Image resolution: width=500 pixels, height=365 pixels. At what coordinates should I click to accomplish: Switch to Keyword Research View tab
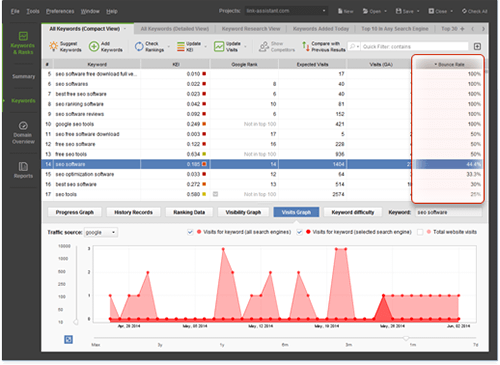[x=251, y=29]
